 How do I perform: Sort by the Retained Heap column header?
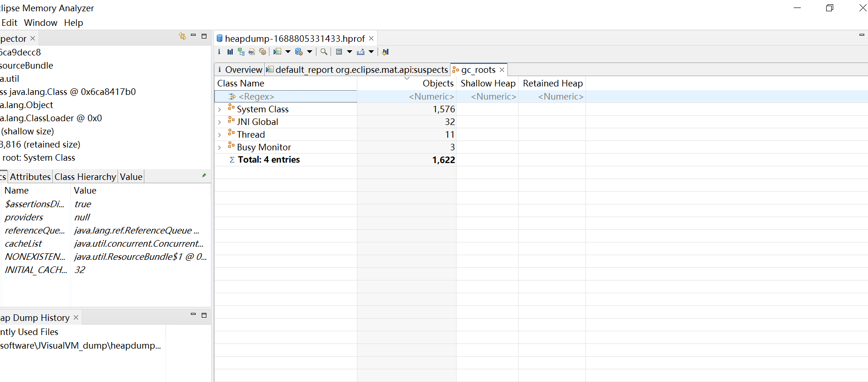(552, 83)
